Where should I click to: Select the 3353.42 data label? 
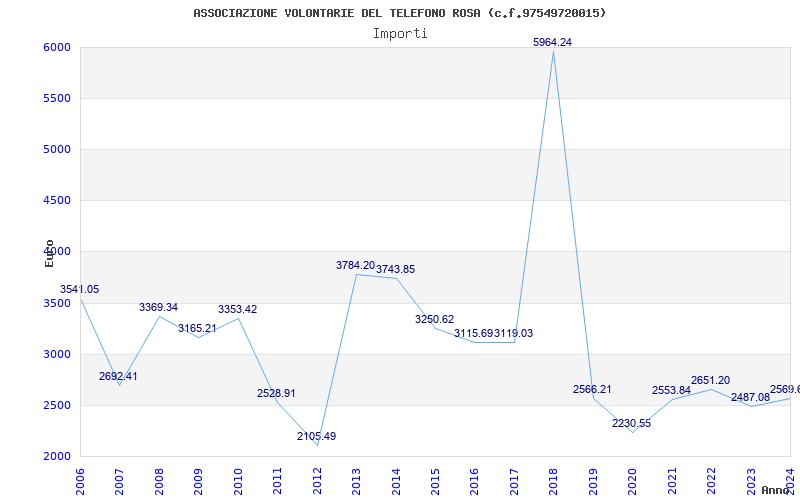tap(237, 309)
